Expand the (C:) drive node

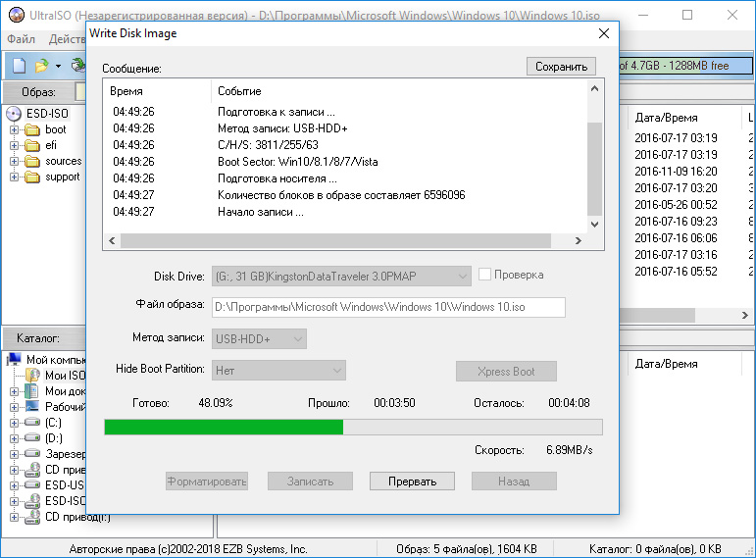14,423
